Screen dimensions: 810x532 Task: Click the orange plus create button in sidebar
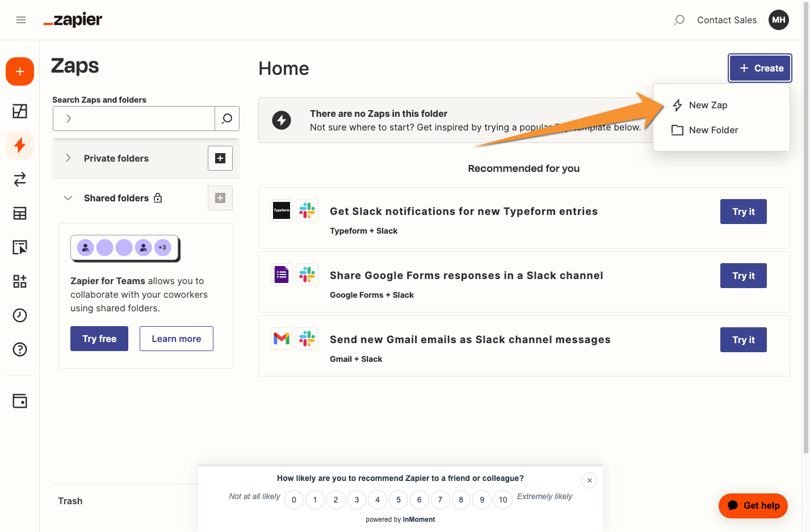pyautogui.click(x=20, y=71)
